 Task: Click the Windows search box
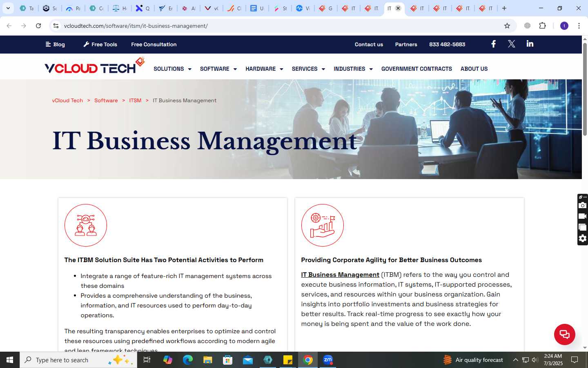click(78, 360)
